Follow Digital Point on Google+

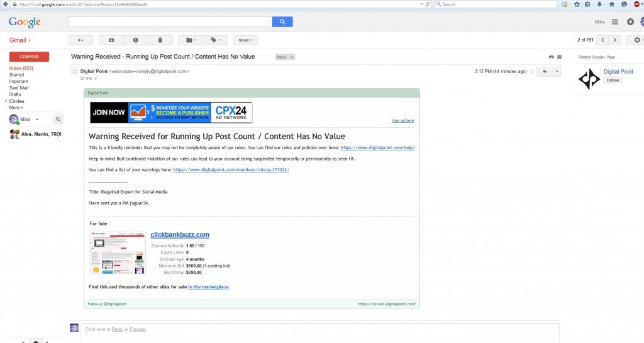(613, 80)
